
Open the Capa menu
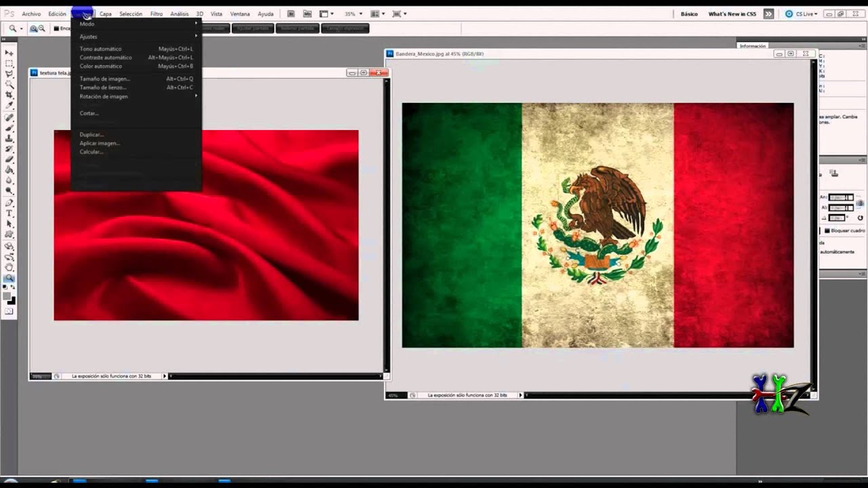[106, 14]
